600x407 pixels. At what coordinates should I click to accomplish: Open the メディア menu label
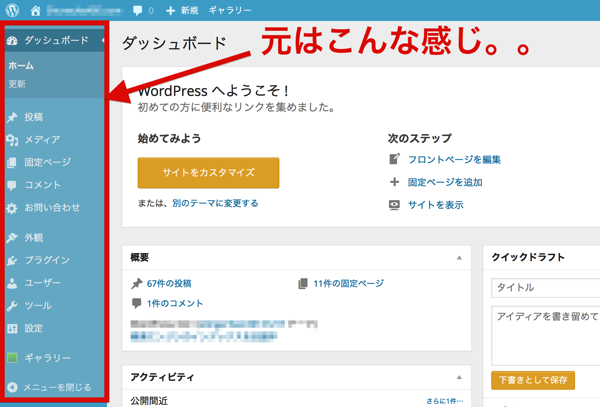[x=42, y=140]
